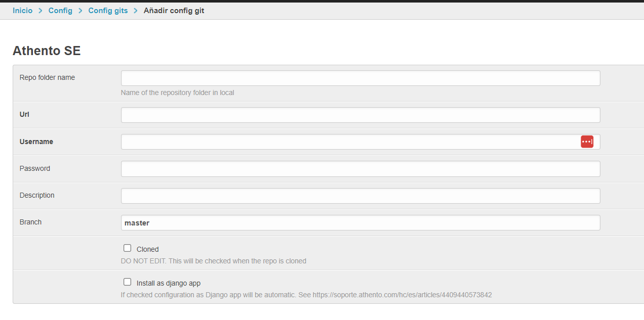This screenshot has width=644, height=320.
Task: Focus the Repo folder name input
Action: pos(360,78)
